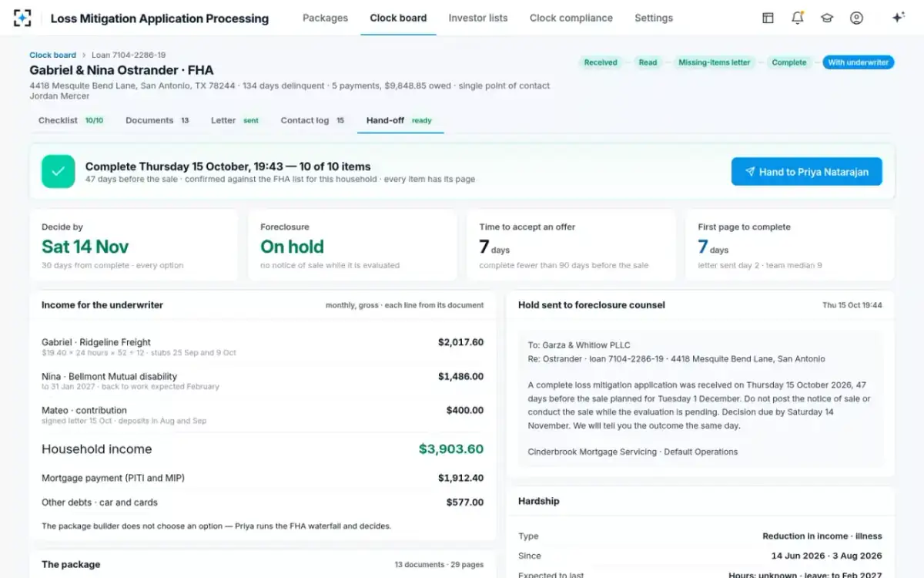924x578 pixels.
Task: Select the Hand-off sub-tab
Action: click(x=400, y=120)
